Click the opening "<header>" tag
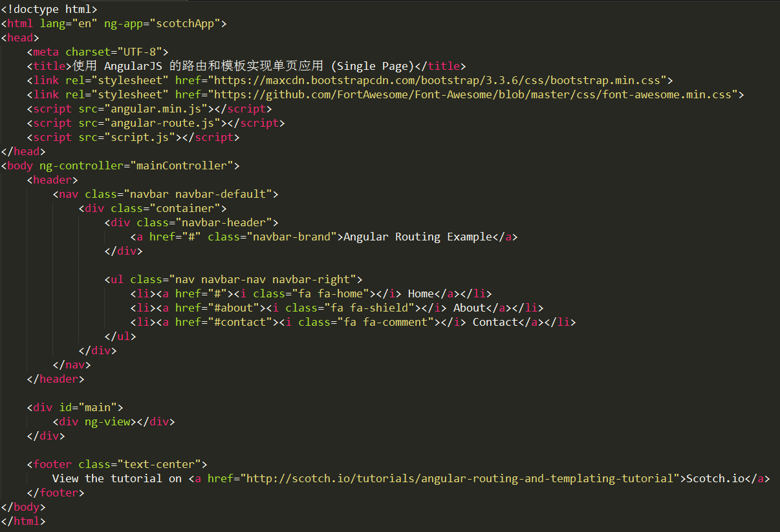Image resolution: width=780 pixels, height=532 pixels. point(52,180)
